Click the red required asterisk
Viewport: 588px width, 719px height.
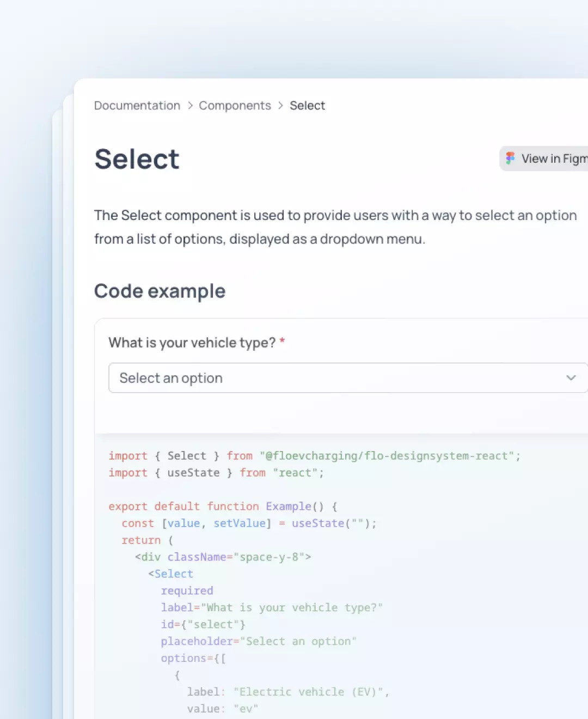tap(282, 342)
